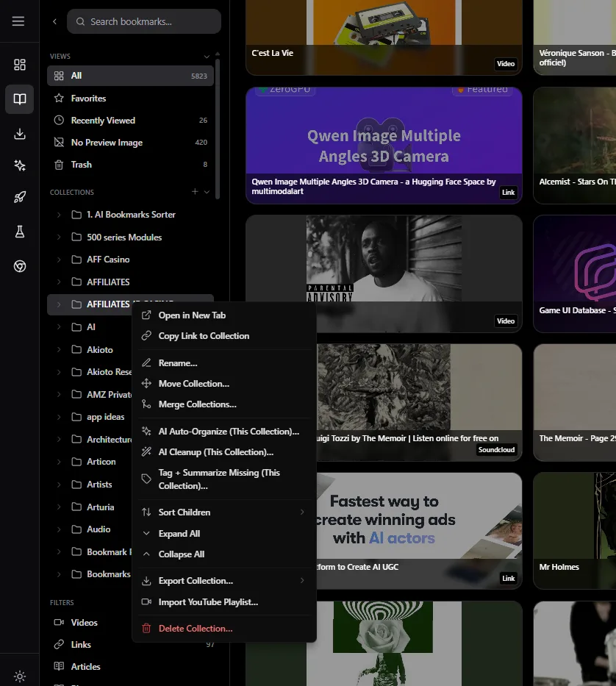
Task: Open the download/import icon in sidebar
Action: pyautogui.click(x=20, y=133)
